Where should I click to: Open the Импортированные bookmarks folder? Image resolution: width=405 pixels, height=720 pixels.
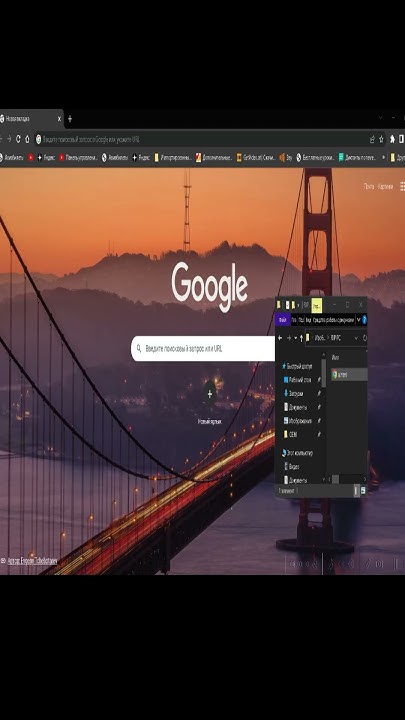[173, 158]
